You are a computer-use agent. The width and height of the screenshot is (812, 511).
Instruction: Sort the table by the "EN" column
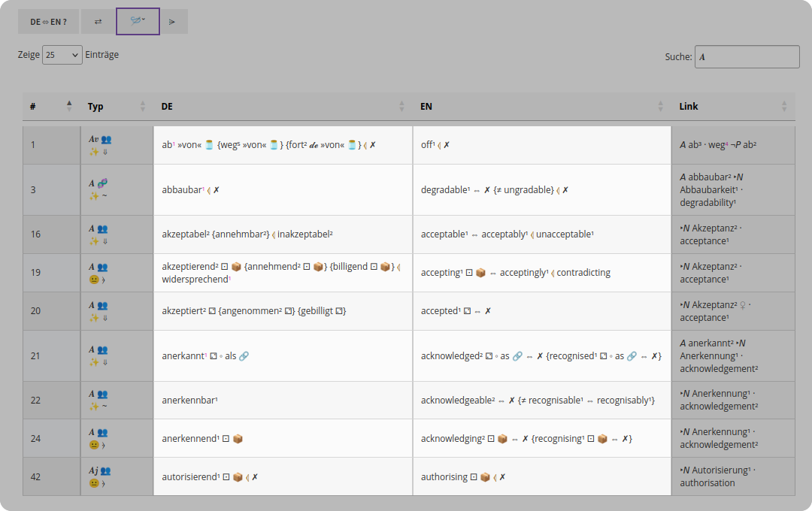[541, 106]
